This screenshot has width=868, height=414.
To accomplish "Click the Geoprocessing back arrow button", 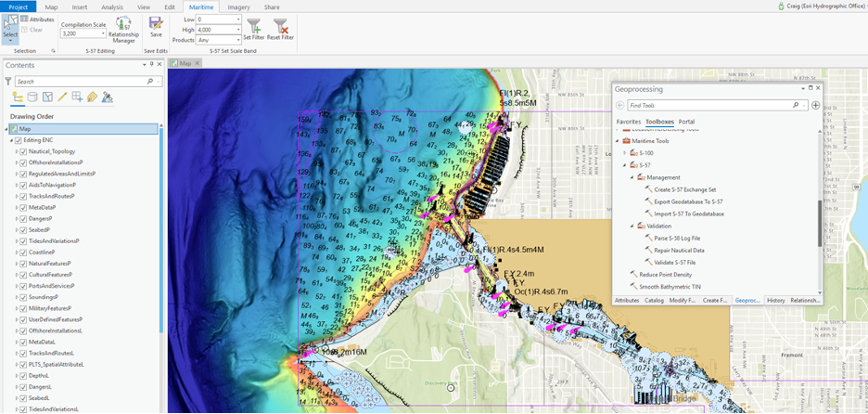I will [620, 106].
